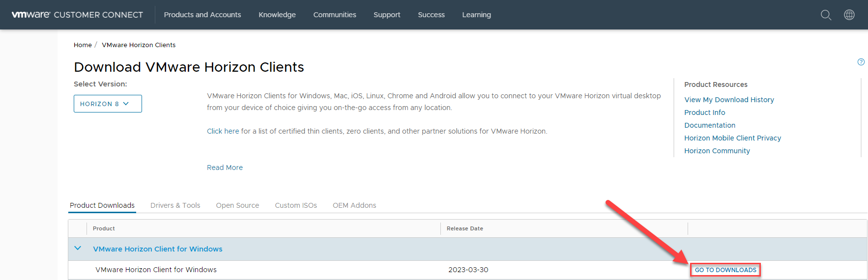Open the Knowledge menu
868x280 pixels.
point(277,15)
